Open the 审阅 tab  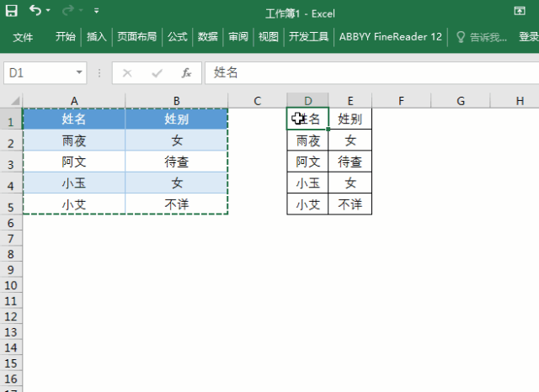click(x=238, y=36)
